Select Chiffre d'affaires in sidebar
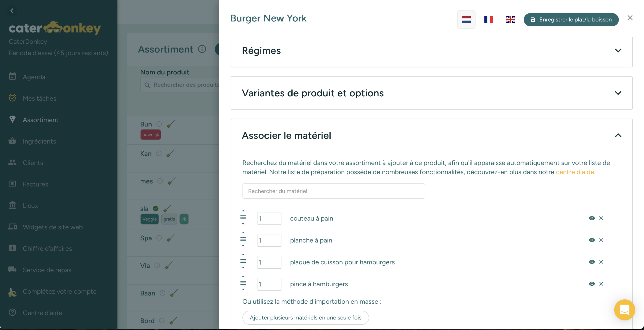Screen dimensions: 644x330 (x=47, y=248)
